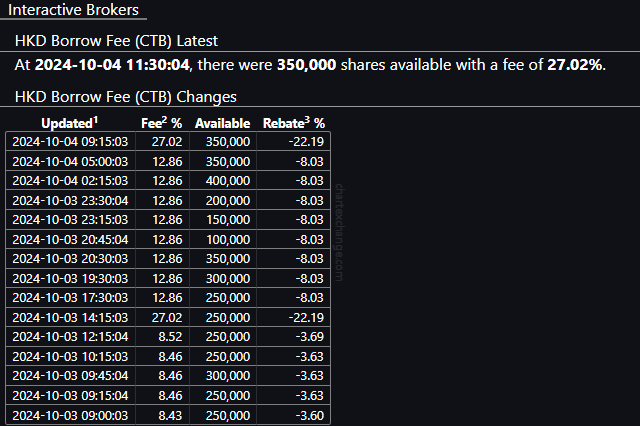This screenshot has width=640, height=426.
Task: Click the 100,000 available shares cell
Action: click(228, 240)
